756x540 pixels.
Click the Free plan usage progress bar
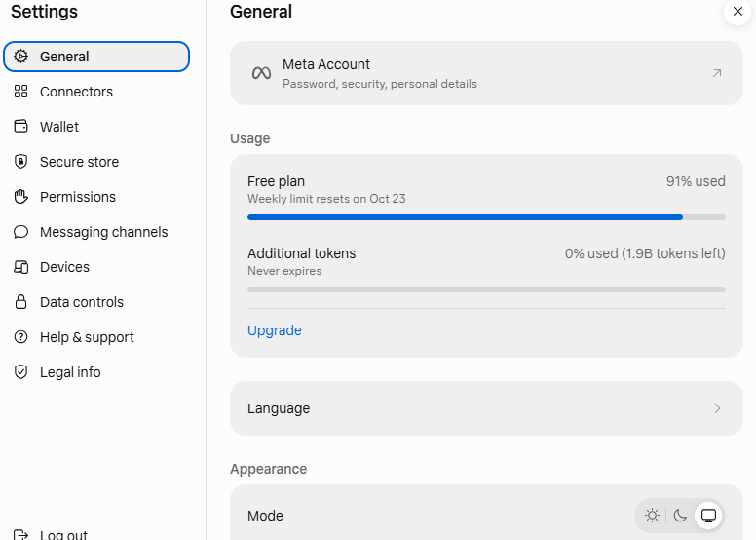coord(486,217)
